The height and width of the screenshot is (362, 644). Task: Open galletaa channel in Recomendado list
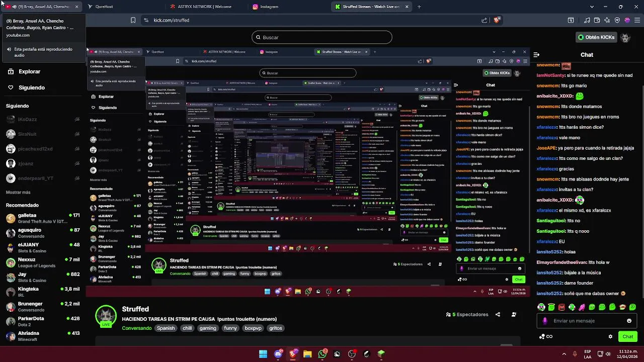coord(43,218)
